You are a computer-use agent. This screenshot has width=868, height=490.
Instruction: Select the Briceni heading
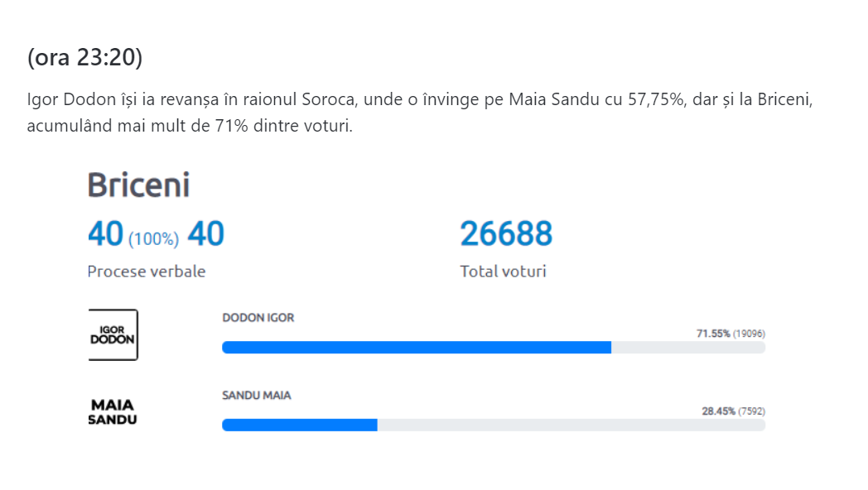pyautogui.click(x=138, y=185)
